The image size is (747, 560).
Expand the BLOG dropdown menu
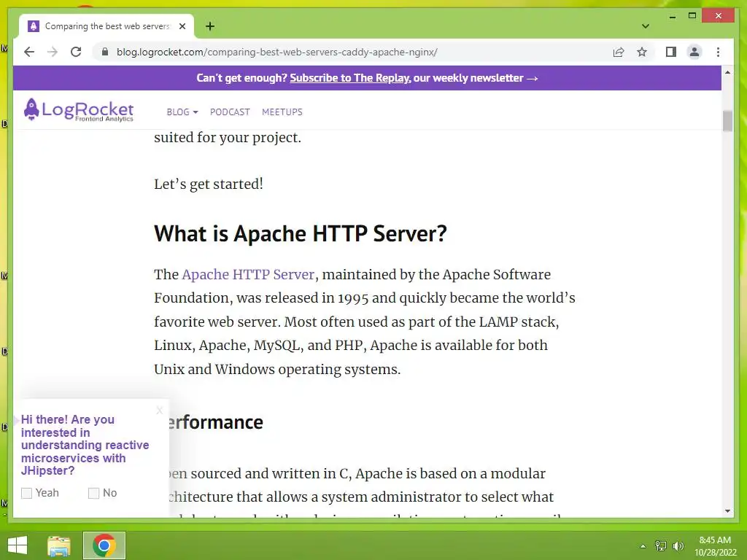182,112
